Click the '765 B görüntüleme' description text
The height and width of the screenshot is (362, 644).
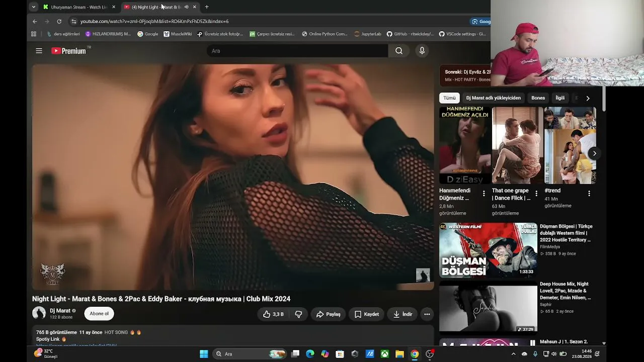point(56,332)
